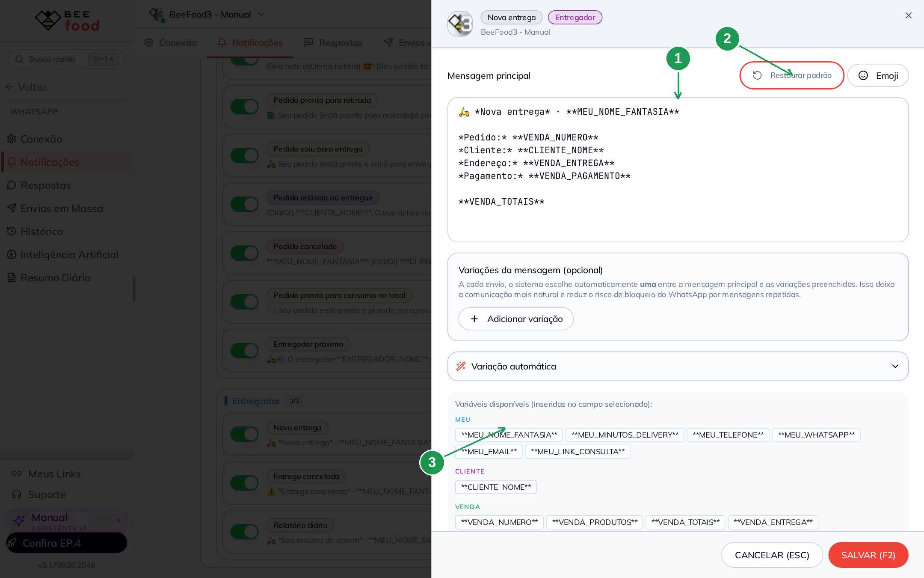
Task: Toggle Relatório diário notification switch
Action: click(244, 532)
